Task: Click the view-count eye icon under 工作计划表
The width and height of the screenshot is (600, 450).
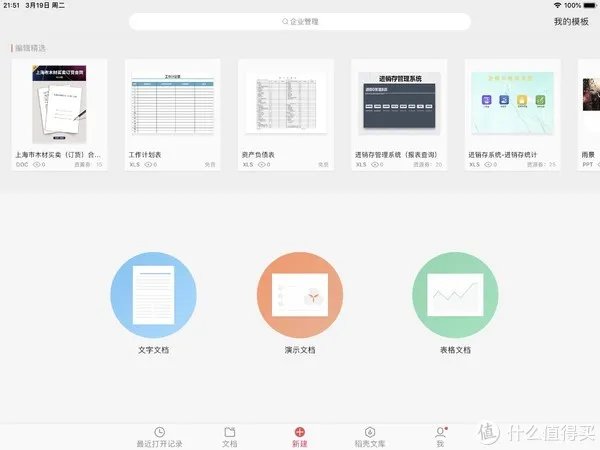Action: pyautogui.click(x=148, y=165)
